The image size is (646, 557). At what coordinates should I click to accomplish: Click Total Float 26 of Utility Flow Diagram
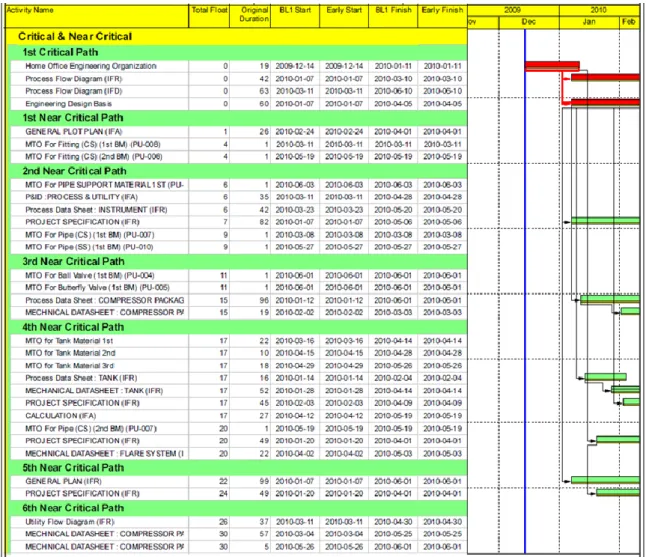click(223, 522)
